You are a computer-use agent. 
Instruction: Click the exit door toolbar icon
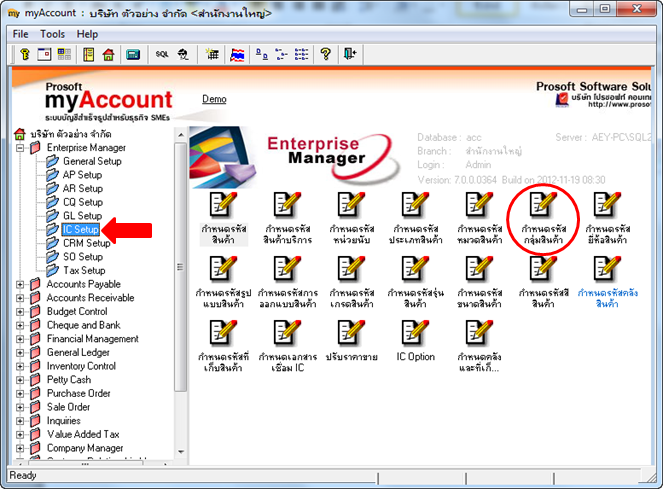click(x=350, y=54)
